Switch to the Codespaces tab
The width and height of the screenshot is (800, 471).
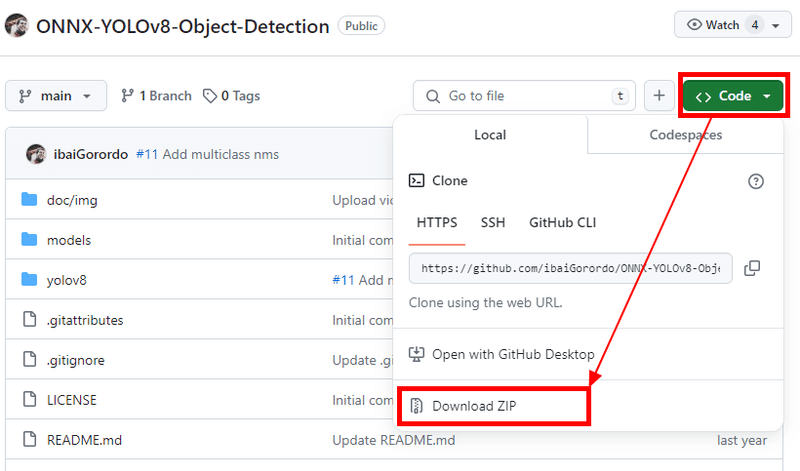pyautogui.click(x=685, y=135)
